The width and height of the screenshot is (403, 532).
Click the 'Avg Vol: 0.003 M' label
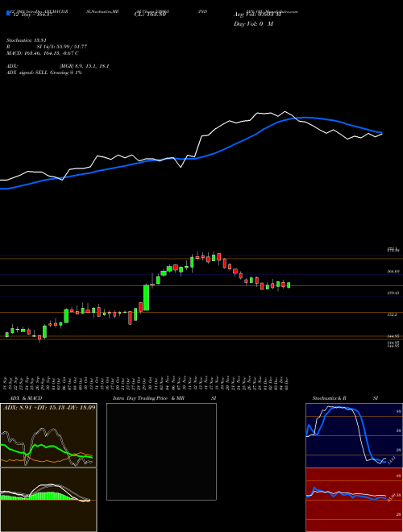point(257,15)
